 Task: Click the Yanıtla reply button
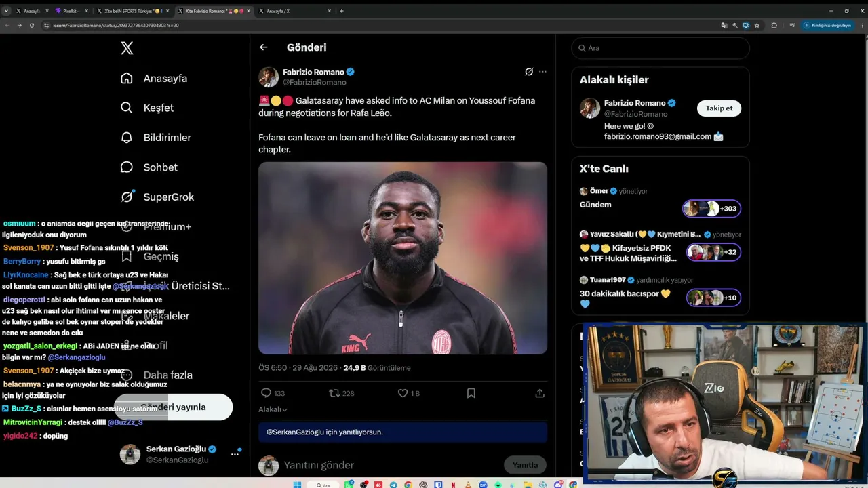(x=525, y=465)
